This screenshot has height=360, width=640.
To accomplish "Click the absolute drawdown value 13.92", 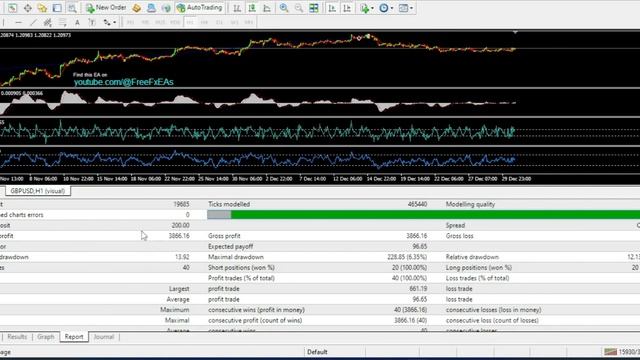I will point(182,257).
